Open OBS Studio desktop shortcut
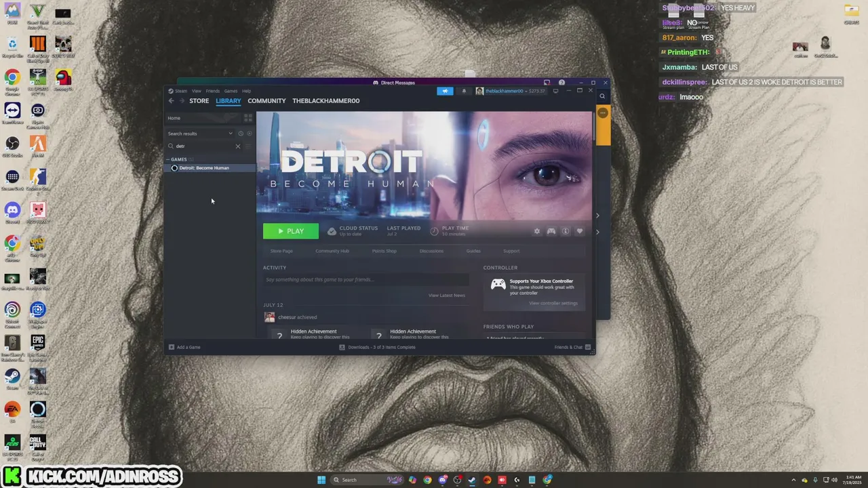The image size is (868, 488). 12,146
